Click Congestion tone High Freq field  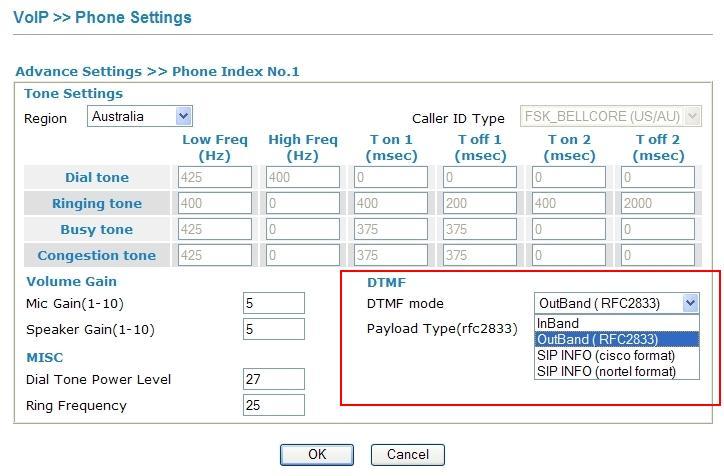303,255
